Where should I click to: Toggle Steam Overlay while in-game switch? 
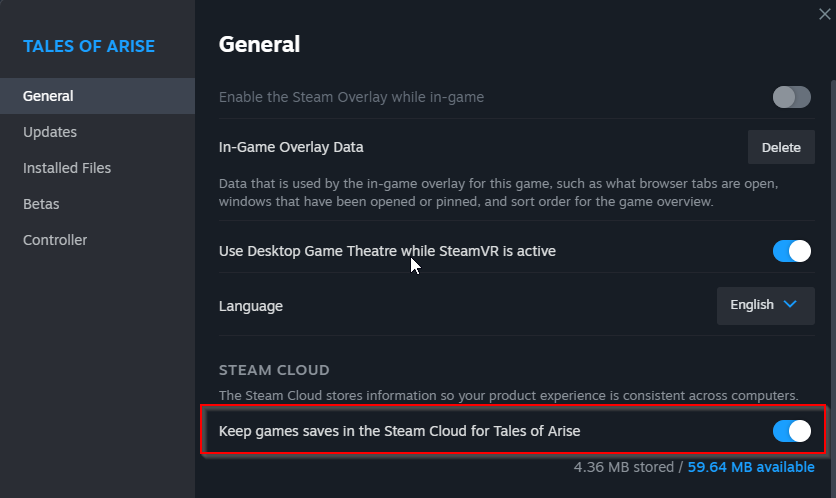coord(791,97)
